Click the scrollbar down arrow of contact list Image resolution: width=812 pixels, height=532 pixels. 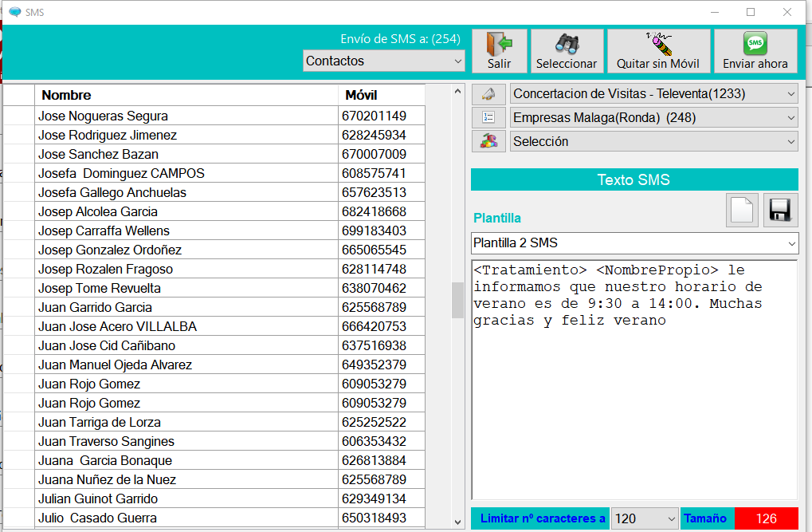(457, 522)
